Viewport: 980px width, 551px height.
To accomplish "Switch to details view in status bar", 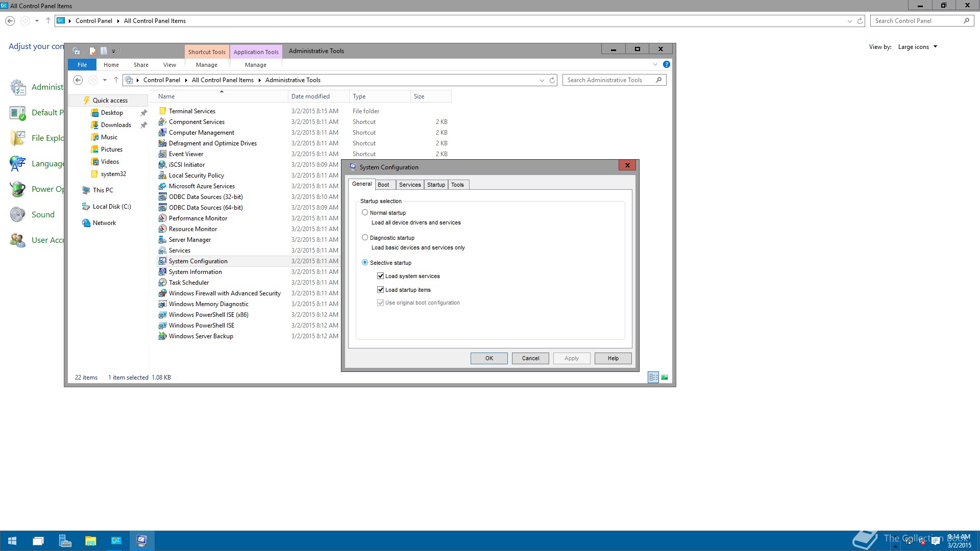I will pos(653,378).
